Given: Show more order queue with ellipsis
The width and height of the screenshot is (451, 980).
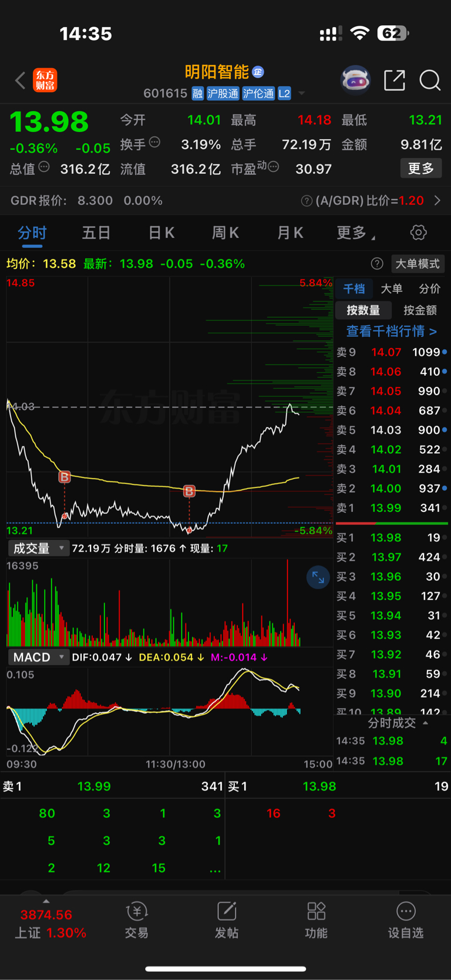Looking at the screenshot, I should tap(216, 868).
